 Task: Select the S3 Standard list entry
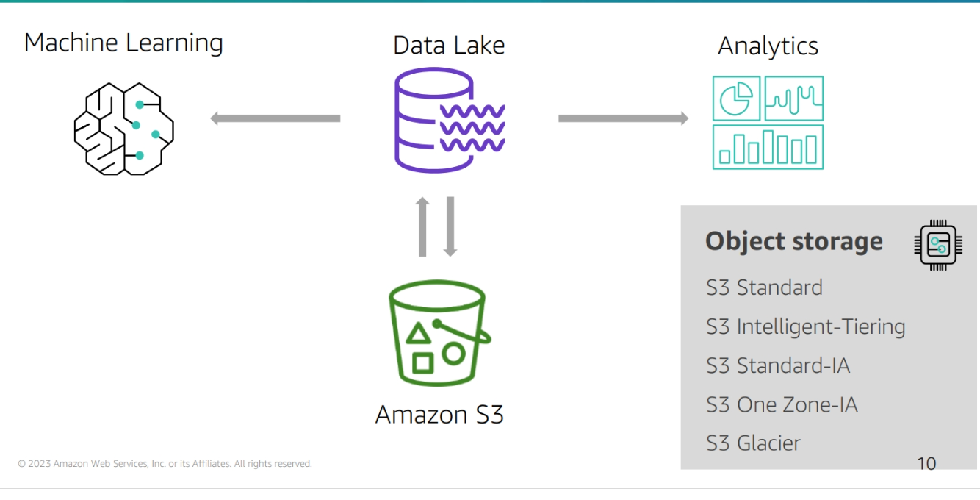(x=764, y=287)
